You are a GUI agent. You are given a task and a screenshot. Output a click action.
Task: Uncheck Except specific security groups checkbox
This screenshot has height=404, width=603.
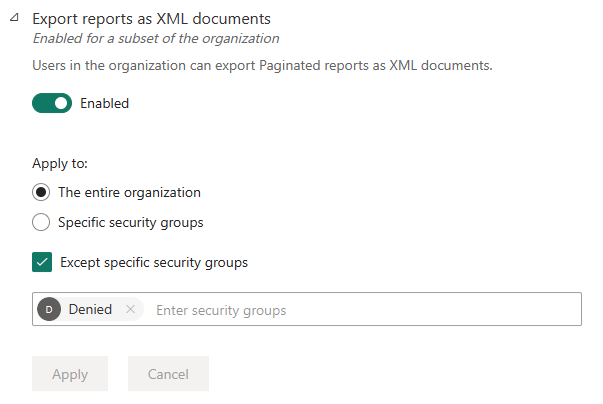click(42, 263)
